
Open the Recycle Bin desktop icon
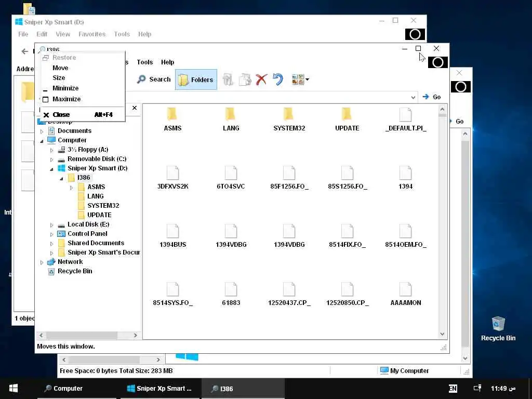coord(498,328)
